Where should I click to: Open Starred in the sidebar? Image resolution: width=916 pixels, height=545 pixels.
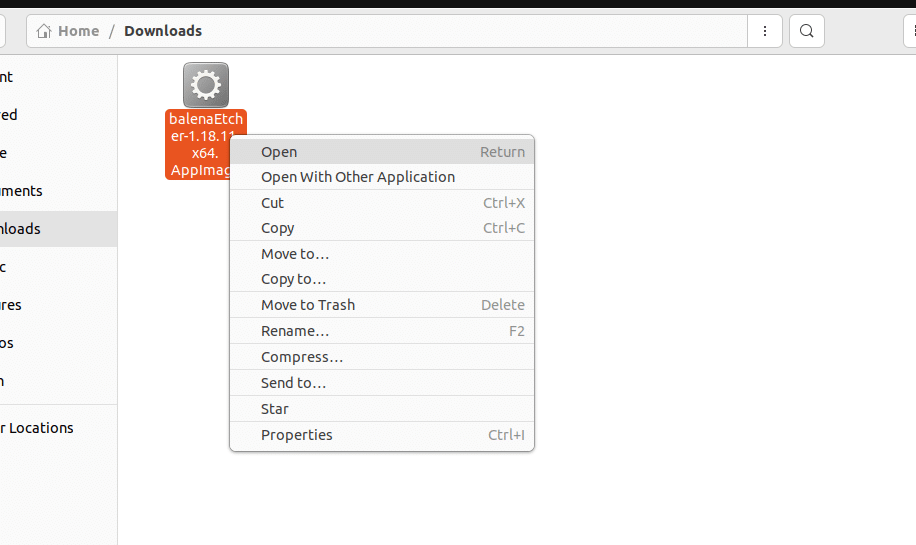[58, 115]
